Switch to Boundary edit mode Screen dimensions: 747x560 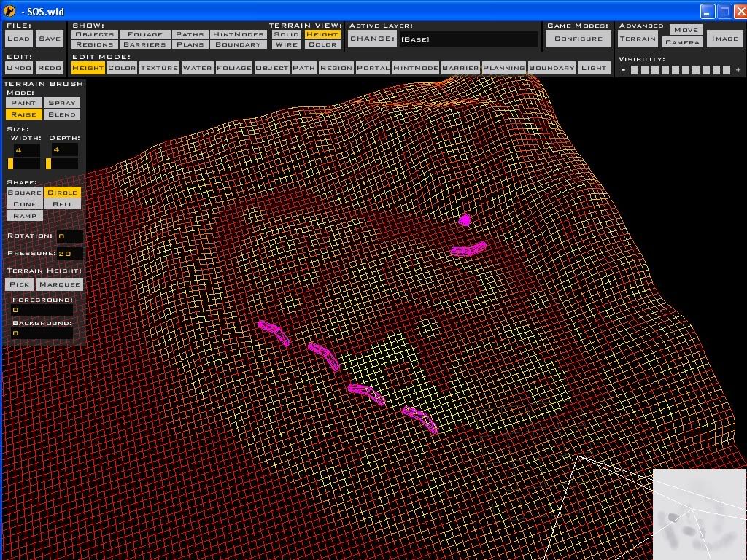click(x=551, y=68)
